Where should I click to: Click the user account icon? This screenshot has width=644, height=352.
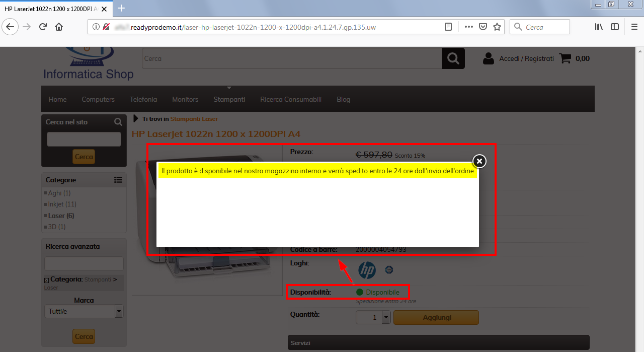(x=488, y=58)
